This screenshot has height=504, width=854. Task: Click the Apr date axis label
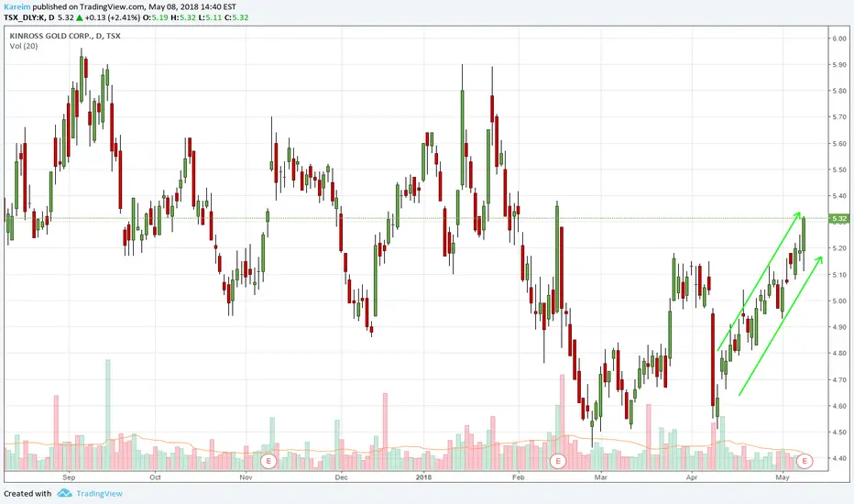tap(692, 477)
